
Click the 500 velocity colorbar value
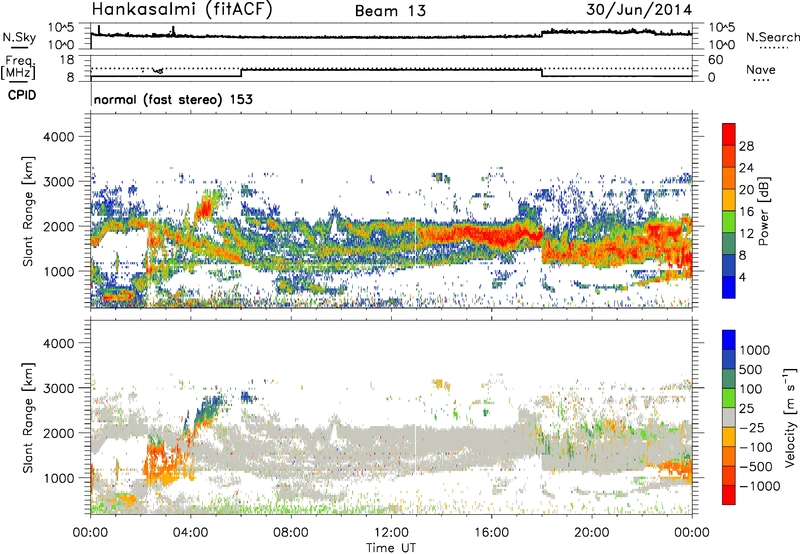[751, 369]
